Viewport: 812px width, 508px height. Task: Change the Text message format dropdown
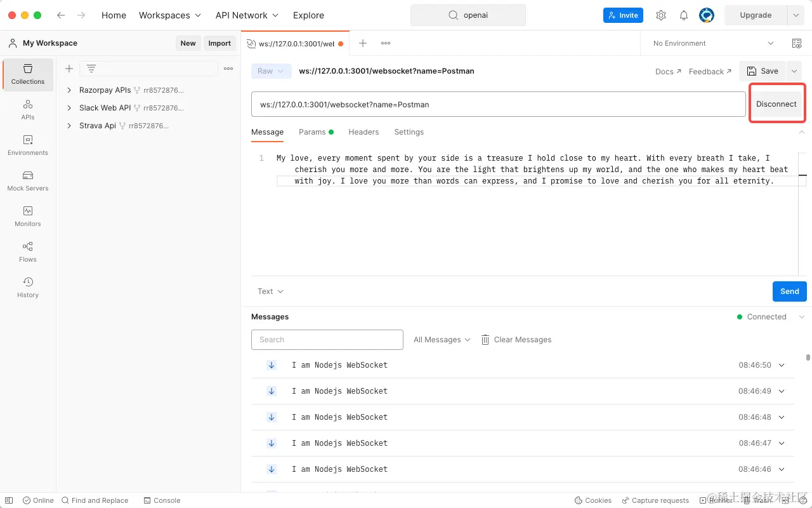click(270, 291)
